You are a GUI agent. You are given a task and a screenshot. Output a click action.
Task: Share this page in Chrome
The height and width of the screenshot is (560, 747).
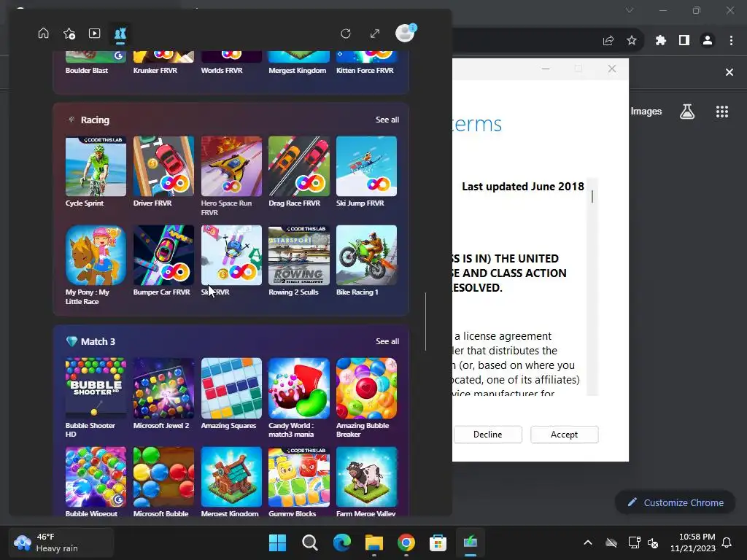(608, 41)
